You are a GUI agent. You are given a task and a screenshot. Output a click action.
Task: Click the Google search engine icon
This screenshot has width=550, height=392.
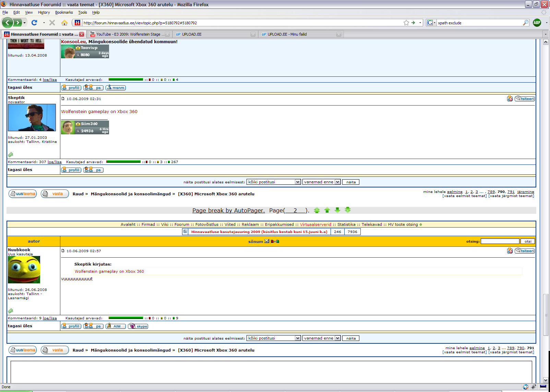tap(430, 23)
